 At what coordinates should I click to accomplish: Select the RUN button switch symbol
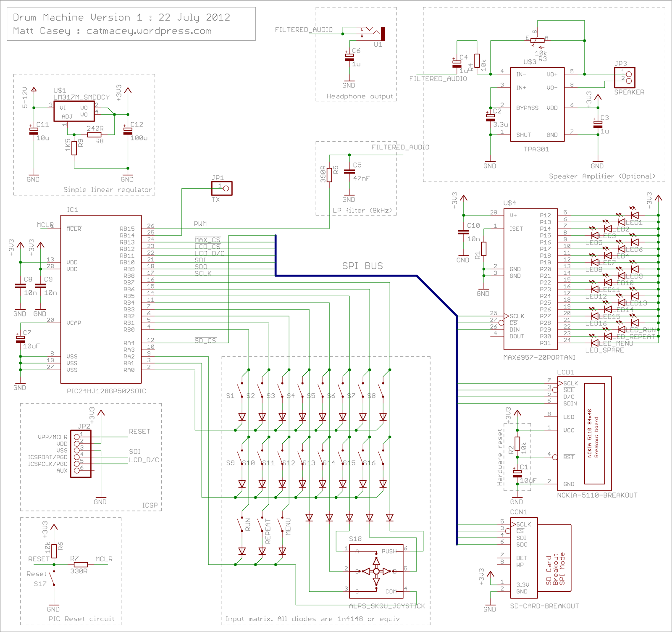(241, 524)
